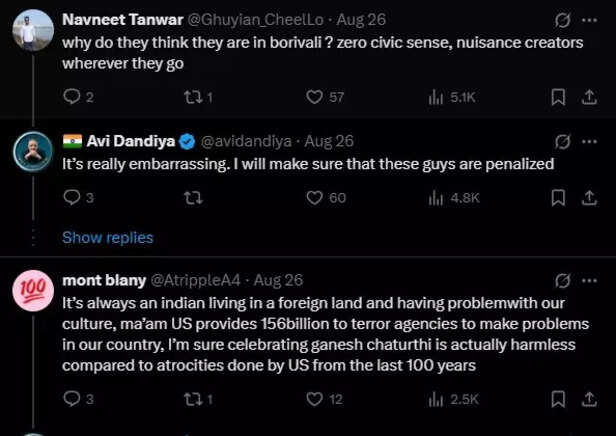Screen dimensions: 616x436
Task: Open @avidandiya profile handle link
Action: point(250,141)
